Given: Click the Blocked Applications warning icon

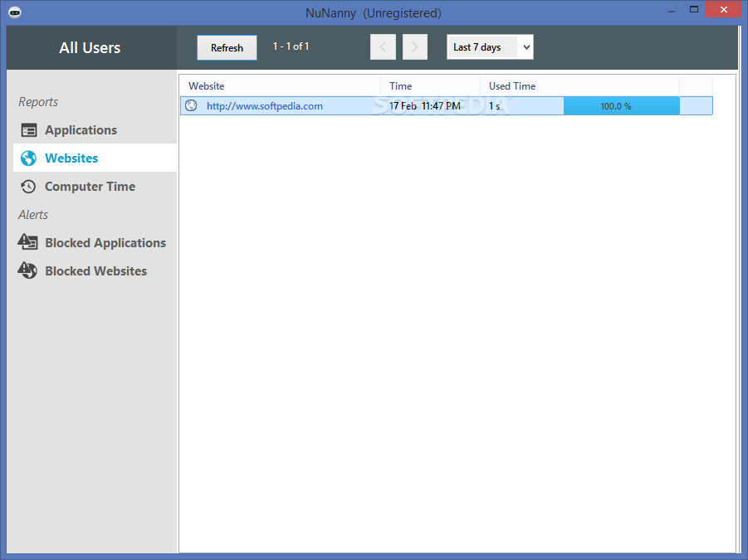Looking at the screenshot, I should pos(27,242).
